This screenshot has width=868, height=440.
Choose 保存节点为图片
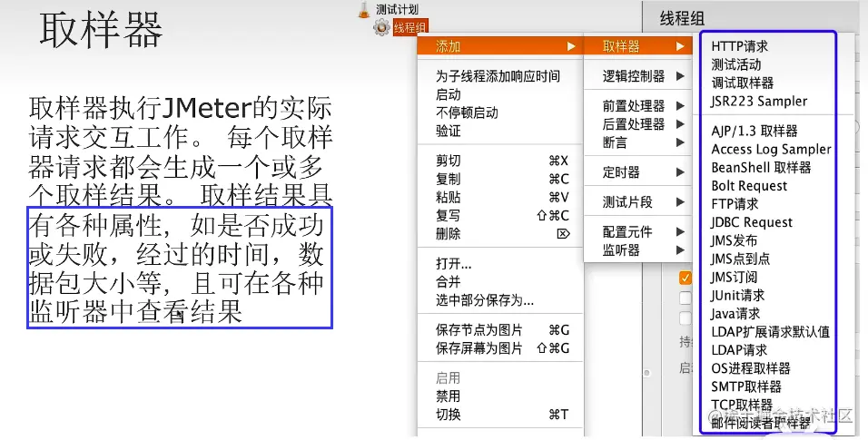(500, 330)
